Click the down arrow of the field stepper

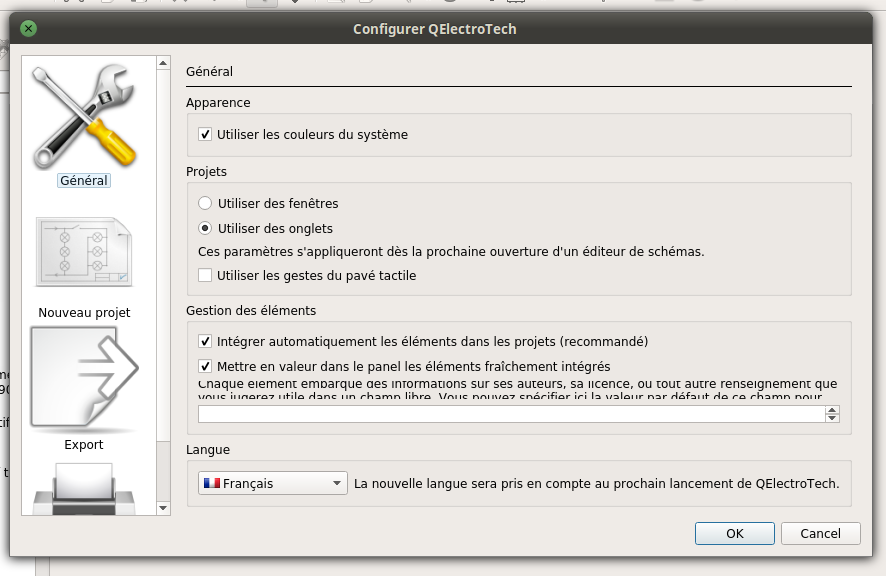pos(832,418)
